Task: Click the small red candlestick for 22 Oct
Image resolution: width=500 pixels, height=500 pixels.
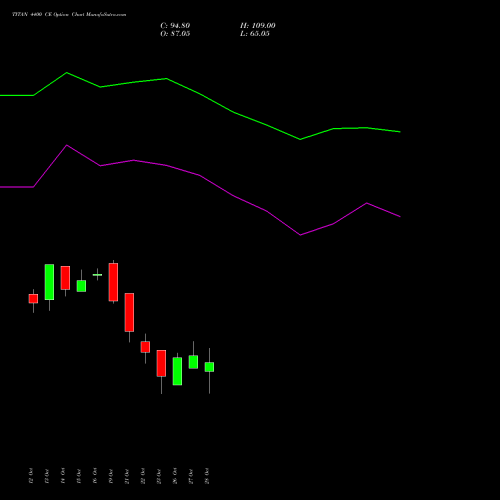Action: click(x=145, y=347)
